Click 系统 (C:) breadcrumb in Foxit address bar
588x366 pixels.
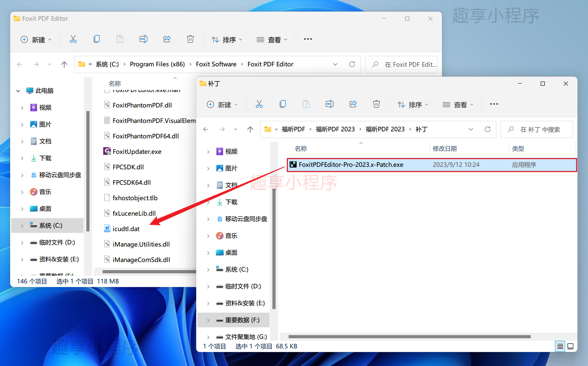(x=107, y=64)
